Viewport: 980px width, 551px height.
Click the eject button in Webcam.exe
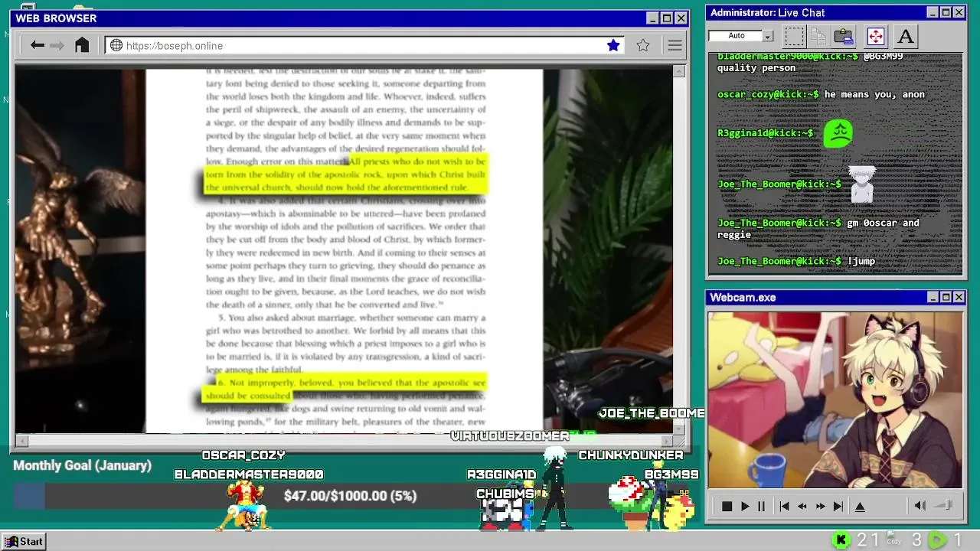tap(860, 506)
